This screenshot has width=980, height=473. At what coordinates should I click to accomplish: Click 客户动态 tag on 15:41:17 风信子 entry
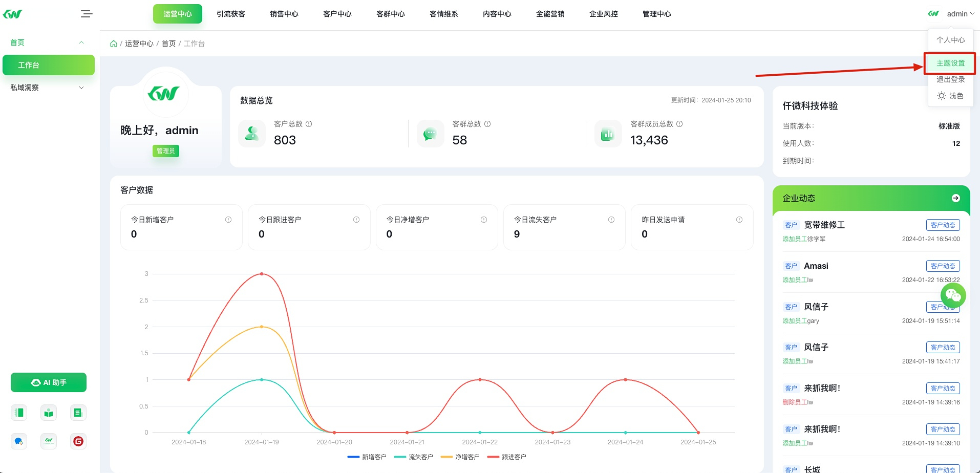(x=943, y=348)
